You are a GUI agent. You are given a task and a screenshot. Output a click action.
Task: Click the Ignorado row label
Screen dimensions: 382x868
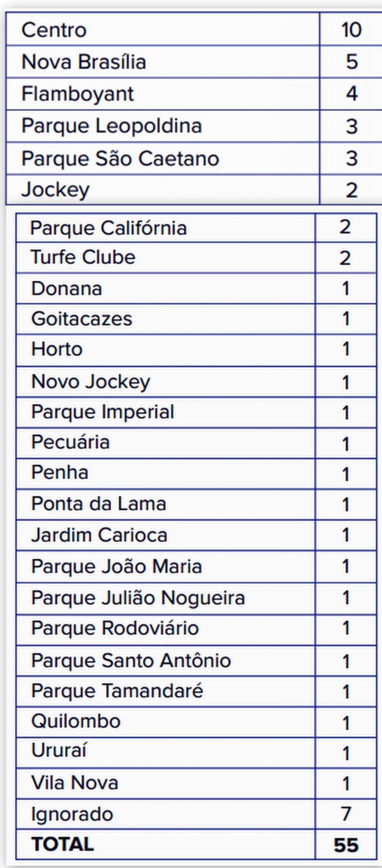(72, 814)
